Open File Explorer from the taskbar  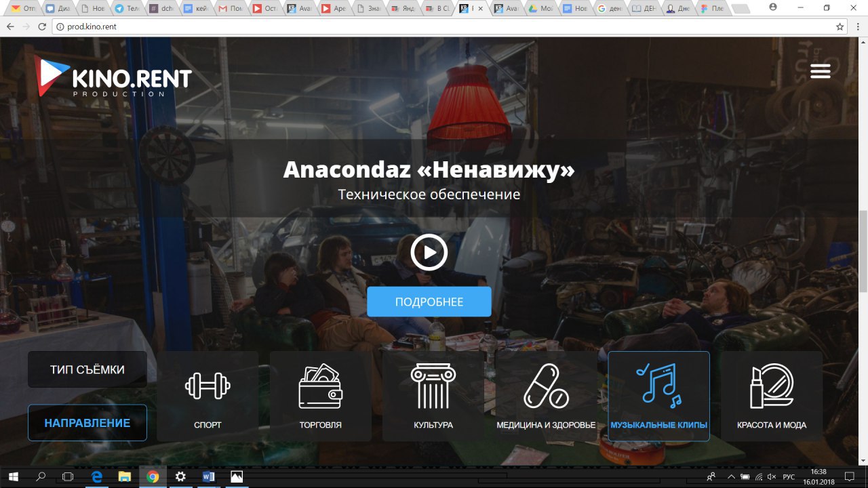(x=124, y=476)
